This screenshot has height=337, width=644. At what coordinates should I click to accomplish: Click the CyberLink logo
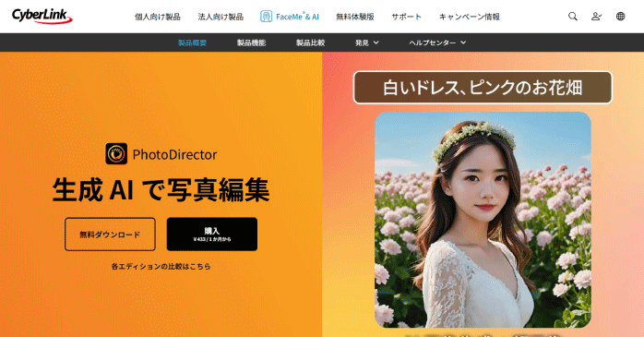42,16
